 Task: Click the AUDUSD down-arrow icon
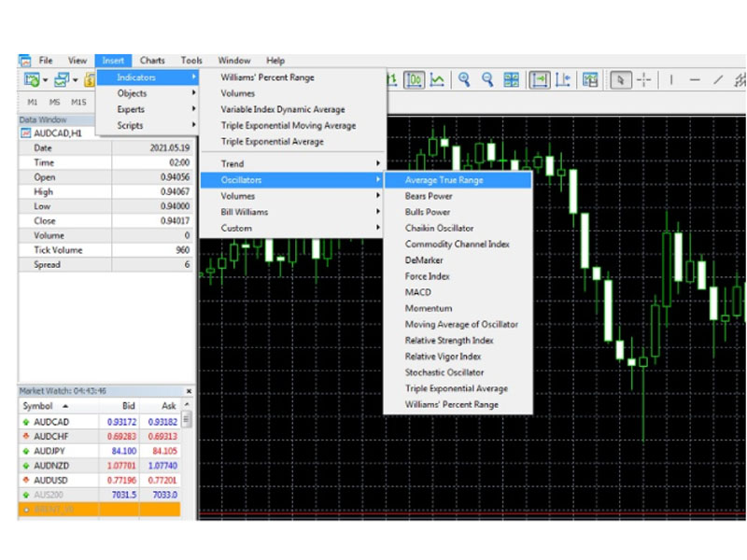click(x=26, y=480)
